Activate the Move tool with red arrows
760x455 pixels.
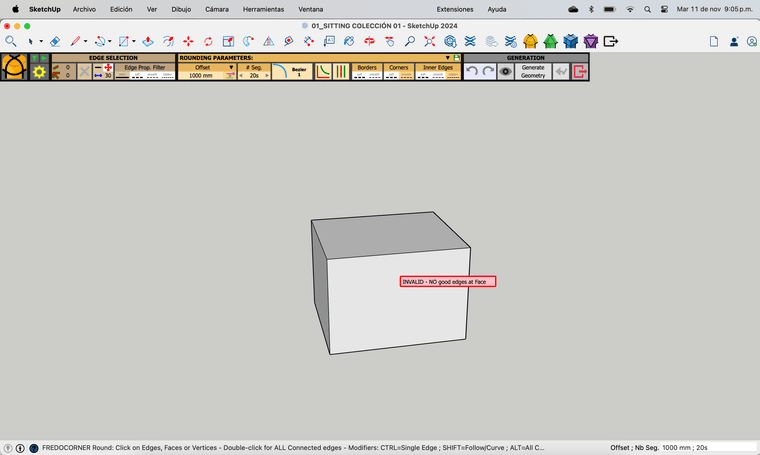[x=188, y=42]
